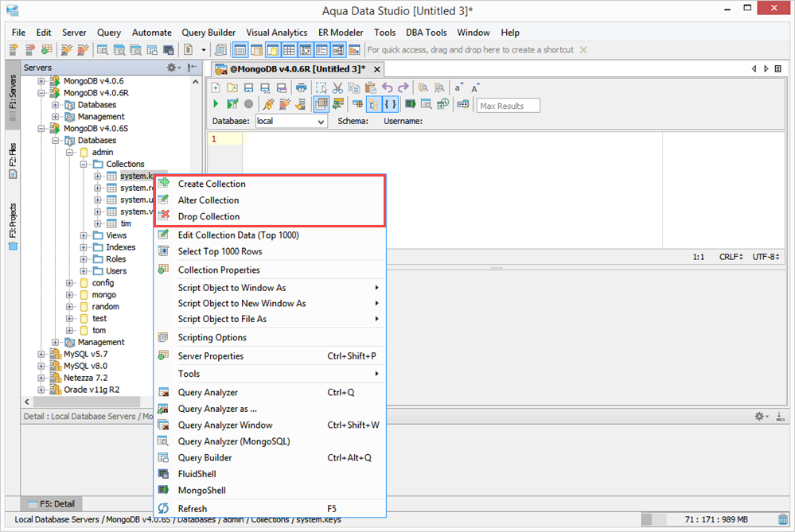Screen dimensions: 795x532
Task: Open MongoShell from the context menu
Action: (x=270, y=491)
